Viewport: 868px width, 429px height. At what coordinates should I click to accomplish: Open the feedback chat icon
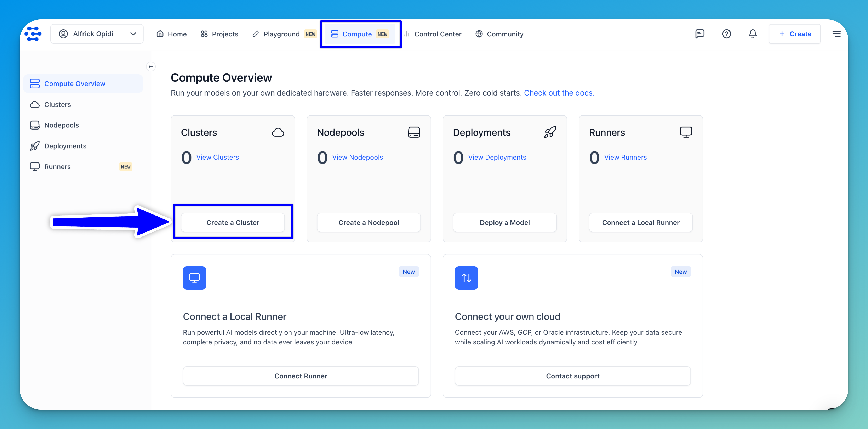(699, 34)
